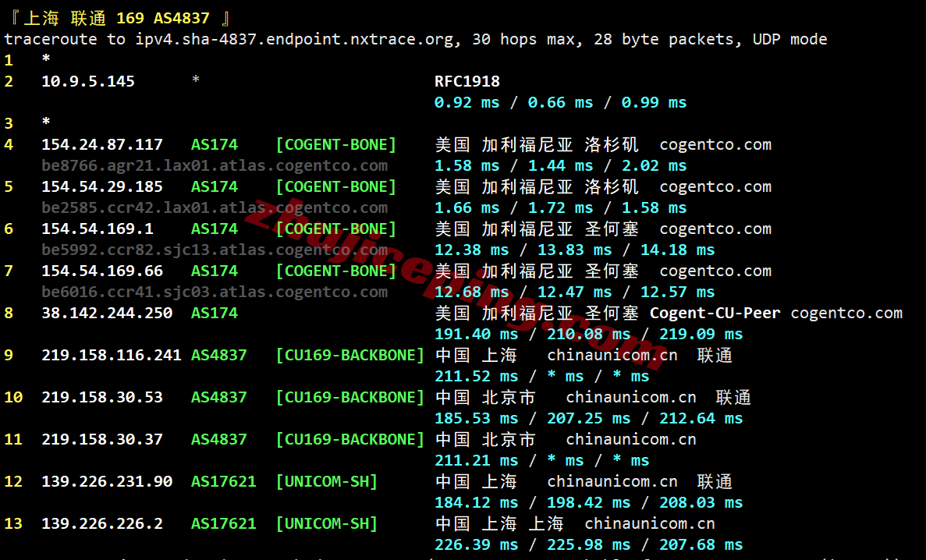Click hop number 13

point(13,523)
